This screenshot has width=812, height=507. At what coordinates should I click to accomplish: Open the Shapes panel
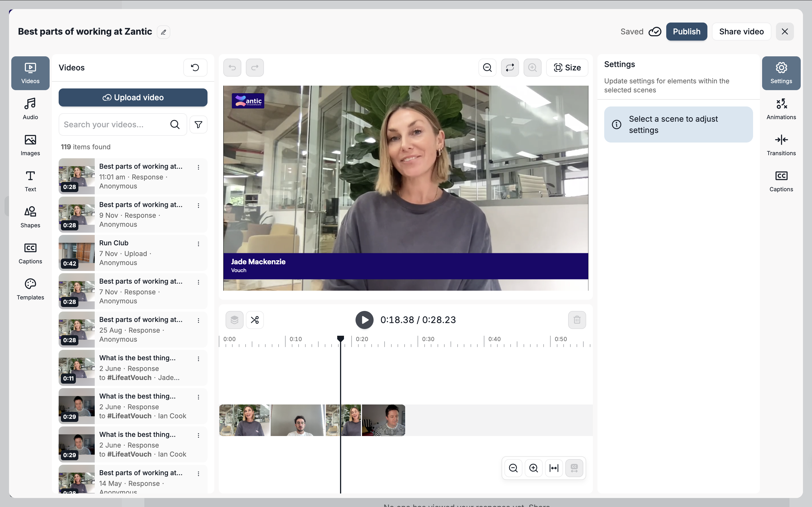point(30,217)
